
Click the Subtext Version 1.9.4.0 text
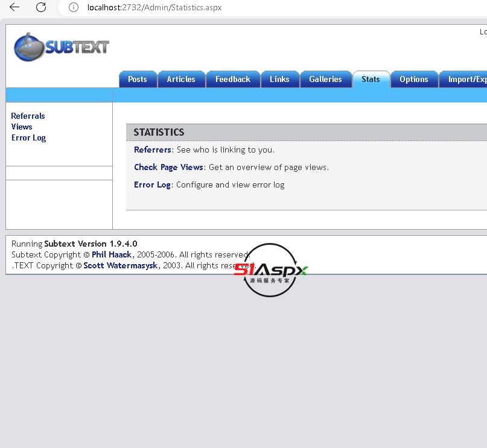(x=91, y=244)
